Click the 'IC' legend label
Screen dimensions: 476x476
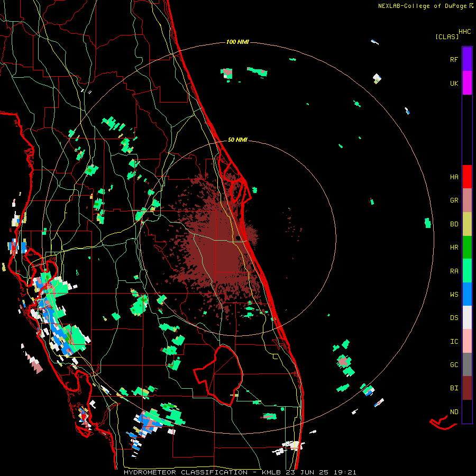[x=454, y=341]
